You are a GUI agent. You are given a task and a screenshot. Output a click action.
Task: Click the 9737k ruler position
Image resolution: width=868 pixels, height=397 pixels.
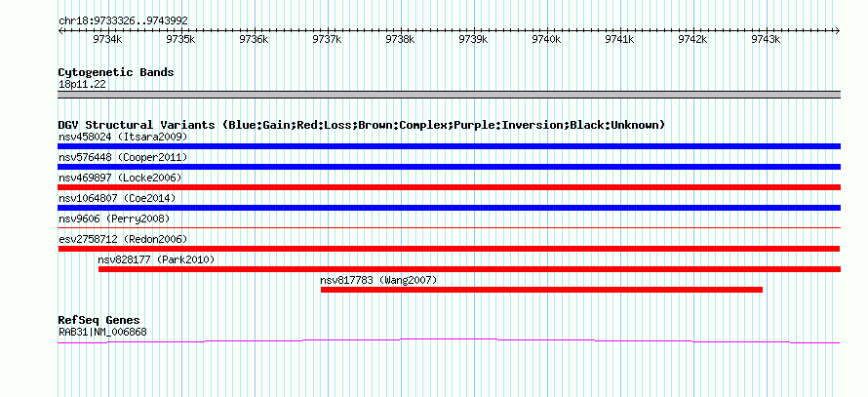point(327,39)
